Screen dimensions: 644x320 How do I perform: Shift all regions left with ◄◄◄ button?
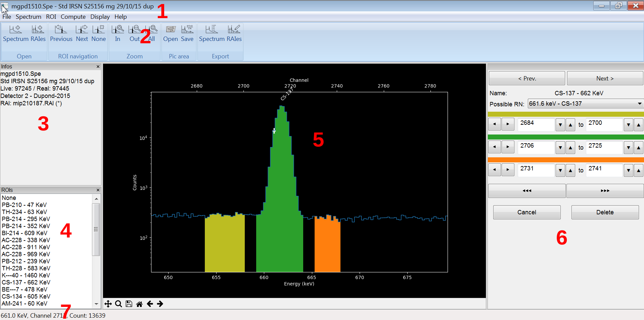(527, 191)
